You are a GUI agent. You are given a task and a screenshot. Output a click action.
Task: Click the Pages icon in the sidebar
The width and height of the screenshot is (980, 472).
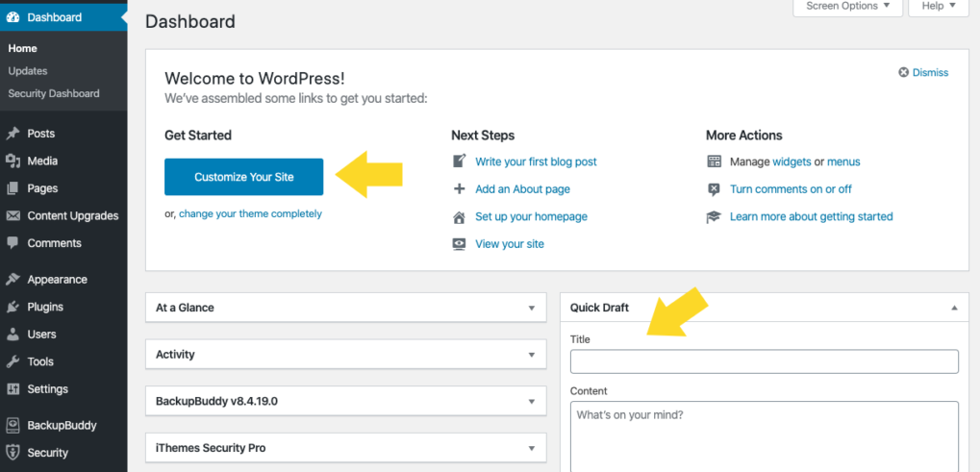point(13,188)
